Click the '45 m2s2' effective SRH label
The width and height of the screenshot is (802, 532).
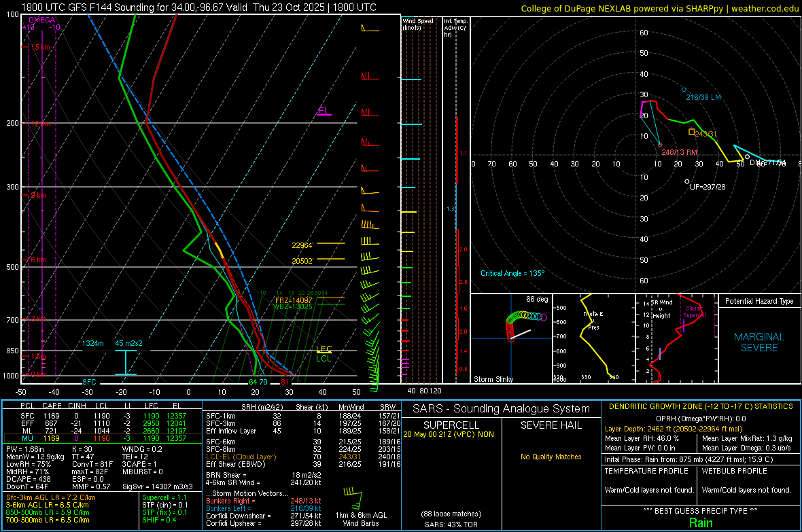click(x=129, y=343)
